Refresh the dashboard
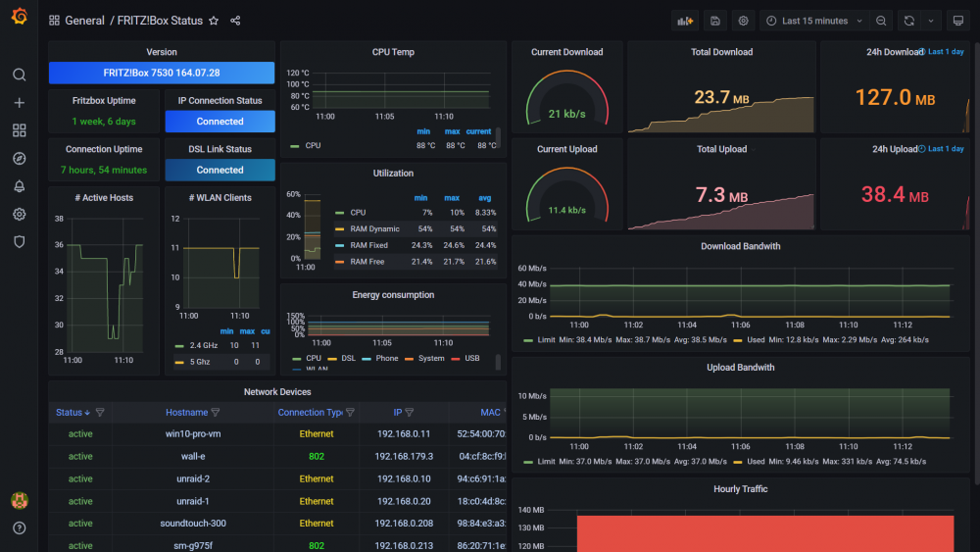The height and width of the screenshot is (552, 980). pyautogui.click(x=909, y=21)
